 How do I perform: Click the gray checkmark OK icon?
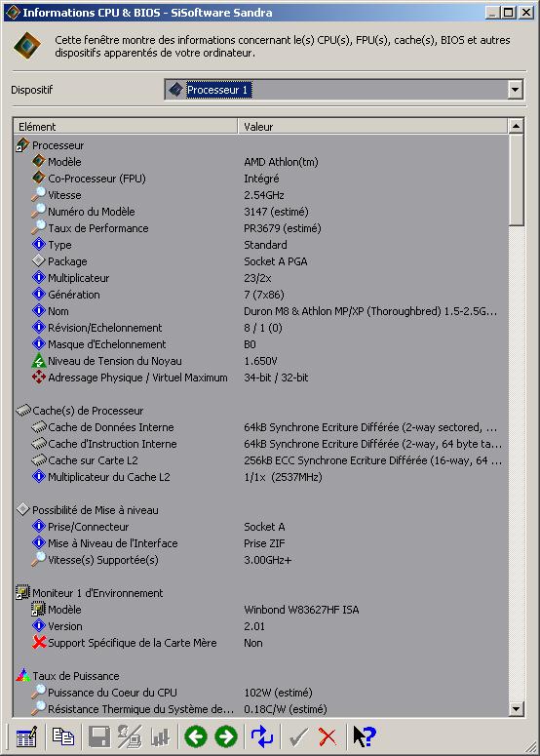(298, 737)
